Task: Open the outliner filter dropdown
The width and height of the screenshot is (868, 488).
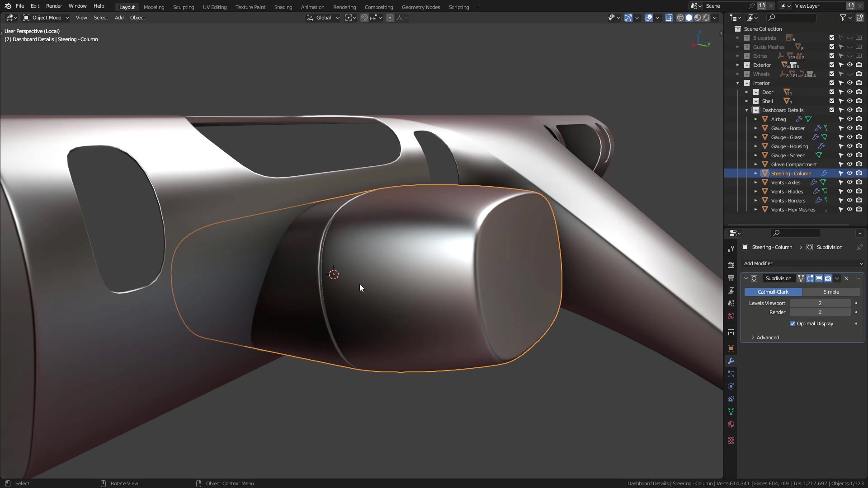Action: 845,18
